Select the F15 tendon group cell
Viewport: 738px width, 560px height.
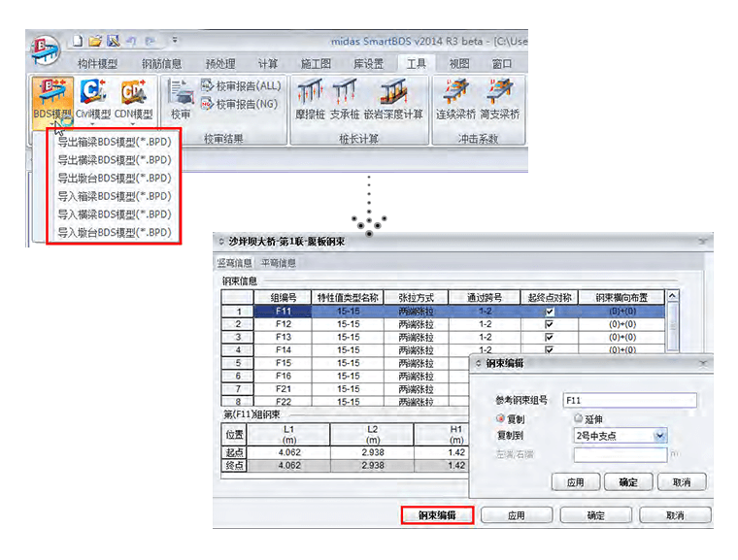(x=284, y=363)
